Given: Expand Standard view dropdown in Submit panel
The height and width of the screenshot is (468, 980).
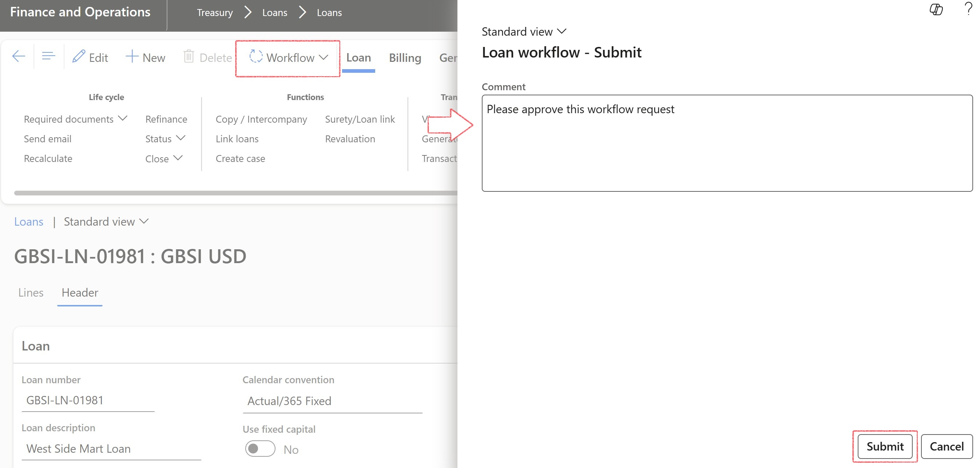Looking at the screenshot, I should pyautogui.click(x=524, y=32).
